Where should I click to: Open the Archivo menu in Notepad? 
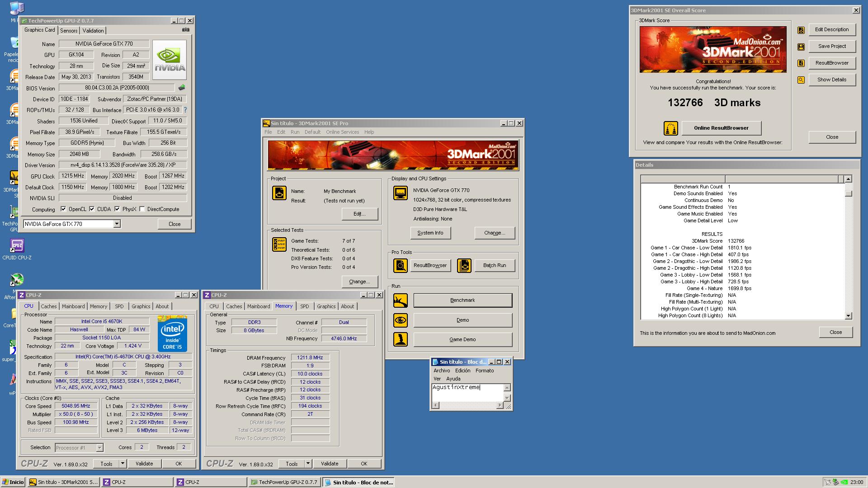[442, 371]
